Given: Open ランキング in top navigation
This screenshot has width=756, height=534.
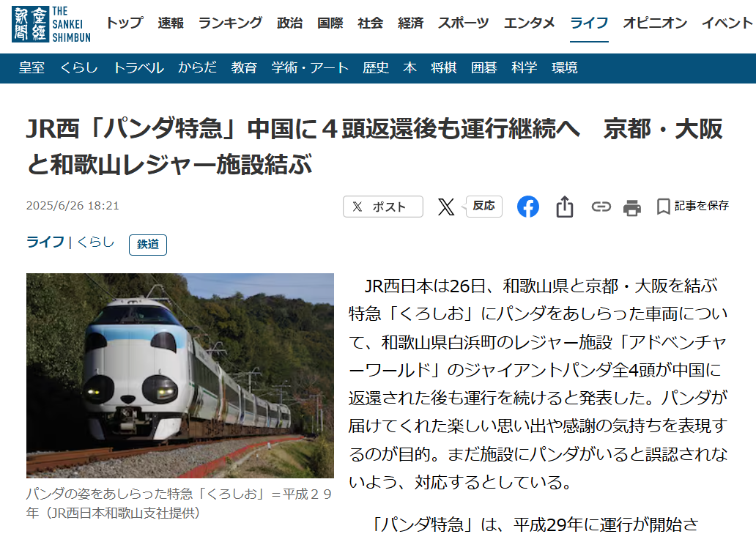Looking at the screenshot, I should pos(230,23).
